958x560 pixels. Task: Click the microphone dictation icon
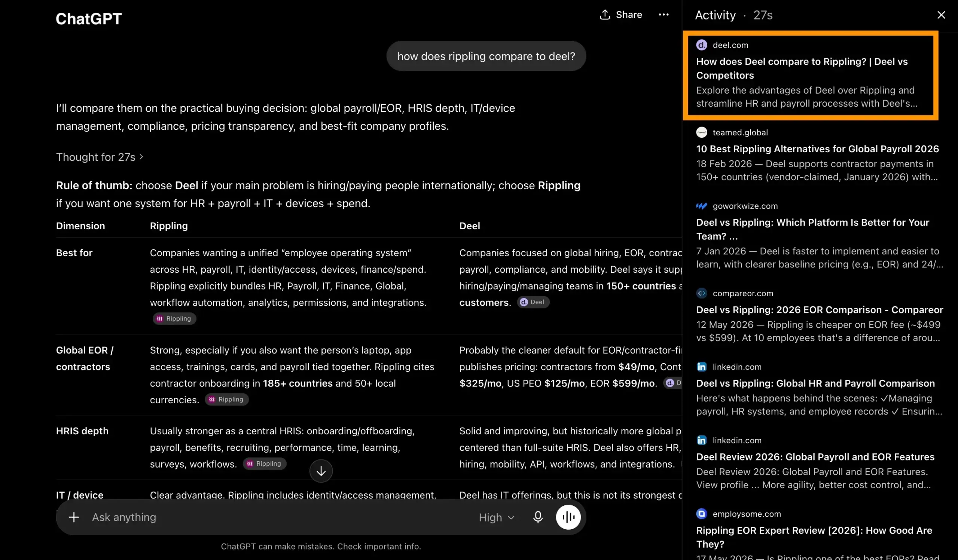pyautogui.click(x=537, y=517)
